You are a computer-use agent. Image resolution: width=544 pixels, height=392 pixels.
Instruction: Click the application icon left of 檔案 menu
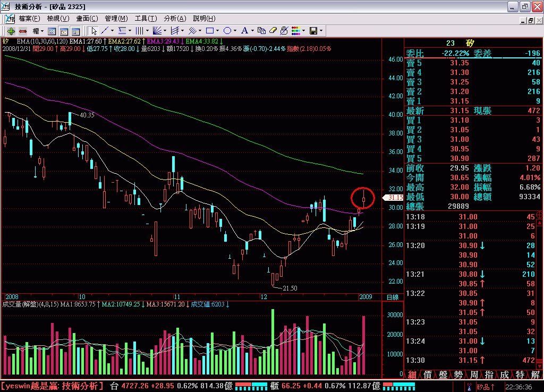(10, 19)
